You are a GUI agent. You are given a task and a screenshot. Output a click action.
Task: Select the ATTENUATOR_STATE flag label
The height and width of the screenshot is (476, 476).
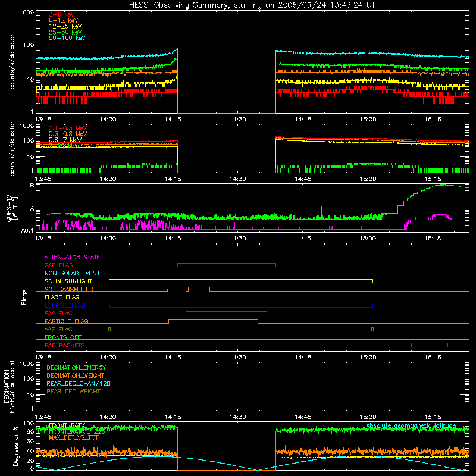coord(72,257)
